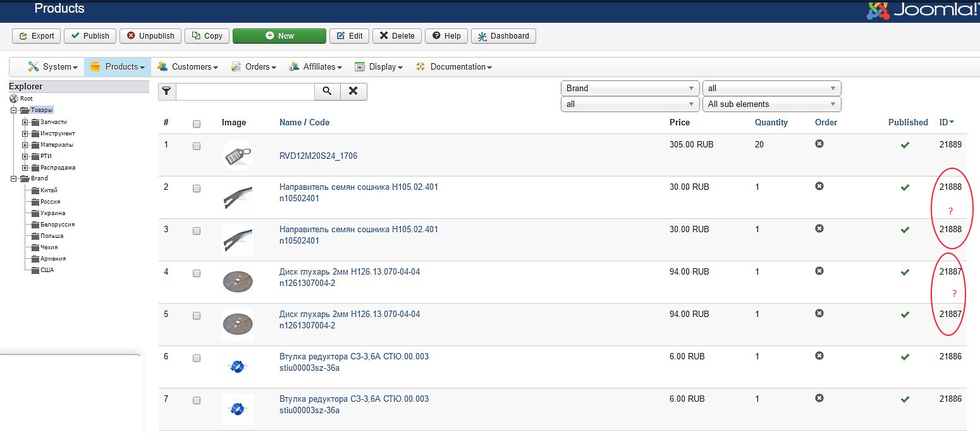This screenshot has height=434, width=980.
Task: Toggle published checkmark in row 7
Action: (x=905, y=399)
